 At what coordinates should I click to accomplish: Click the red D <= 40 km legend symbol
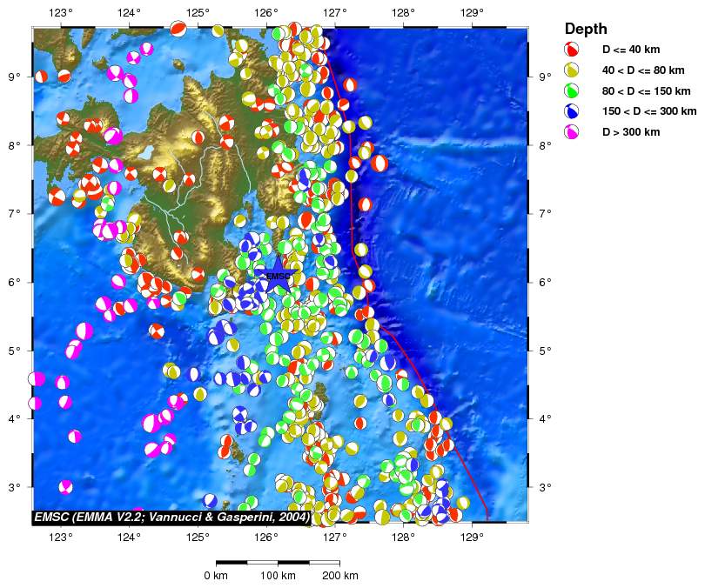[x=573, y=50]
